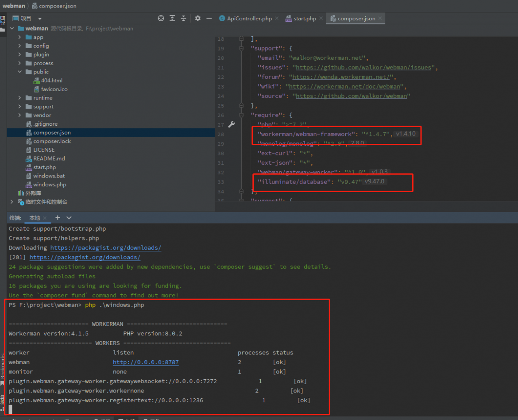518x420 pixels.
Task: Toggle fold marker at the support line
Action: (241, 48)
